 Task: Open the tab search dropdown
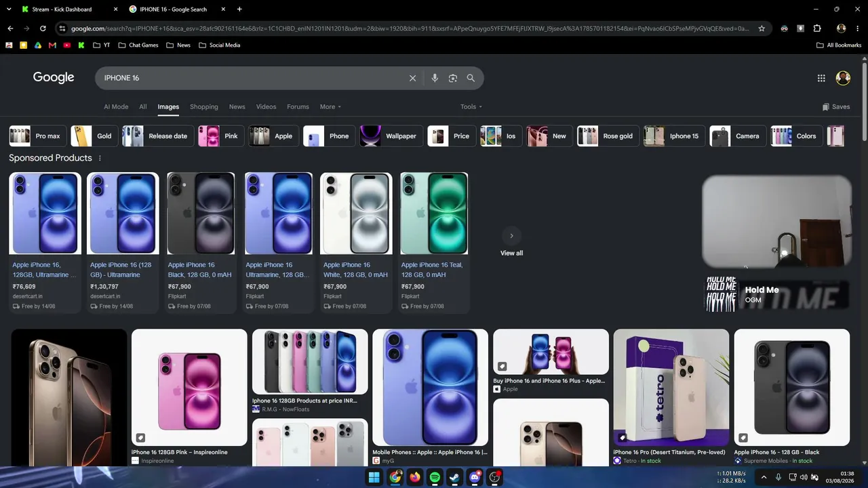click(x=9, y=9)
